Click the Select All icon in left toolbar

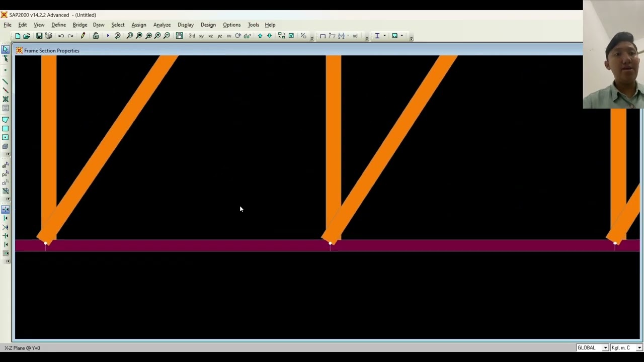(6, 165)
